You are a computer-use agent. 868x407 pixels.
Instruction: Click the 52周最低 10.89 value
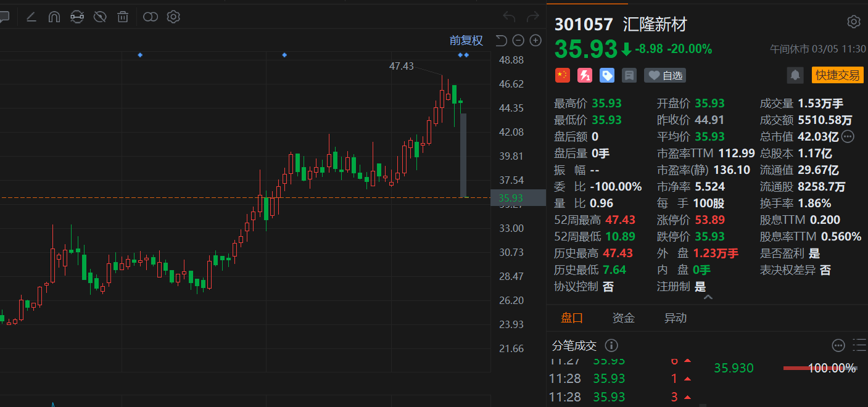[620, 236]
